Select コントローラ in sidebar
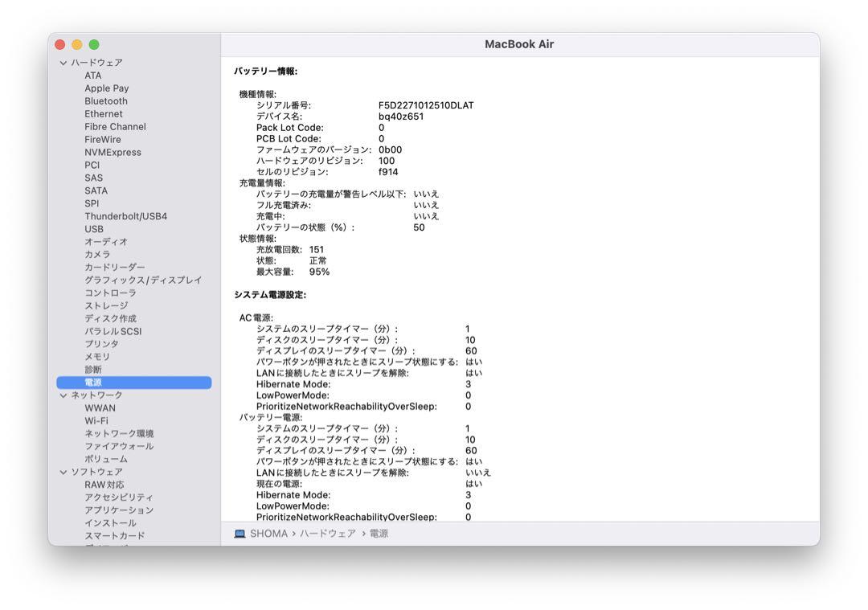 [110, 293]
